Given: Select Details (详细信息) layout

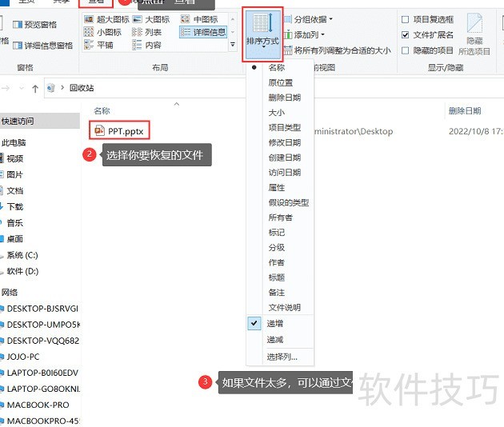Looking at the screenshot, I should pyautogui.click(x=203, y=32).
